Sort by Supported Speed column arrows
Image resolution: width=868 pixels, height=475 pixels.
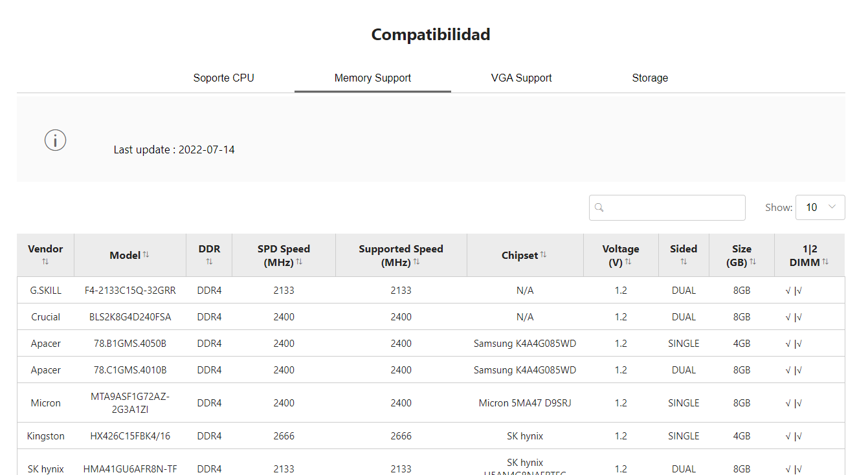point(416,262)
